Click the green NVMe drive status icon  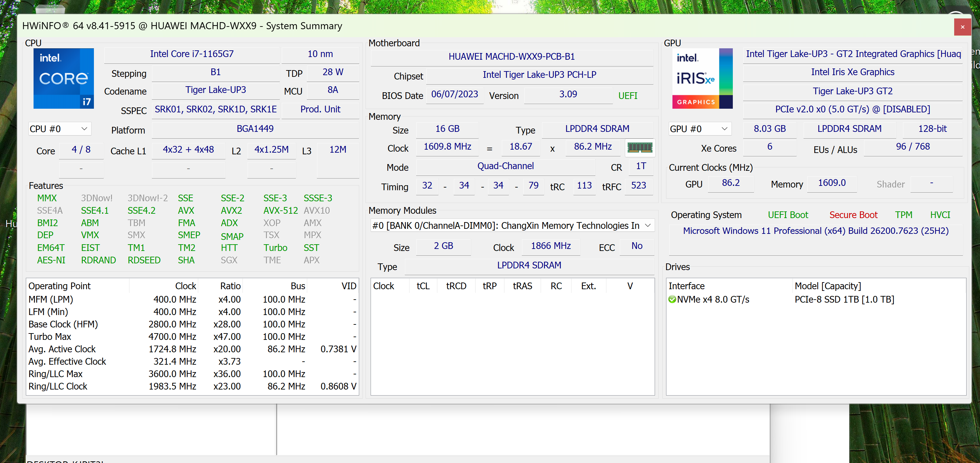click(672, 299)
